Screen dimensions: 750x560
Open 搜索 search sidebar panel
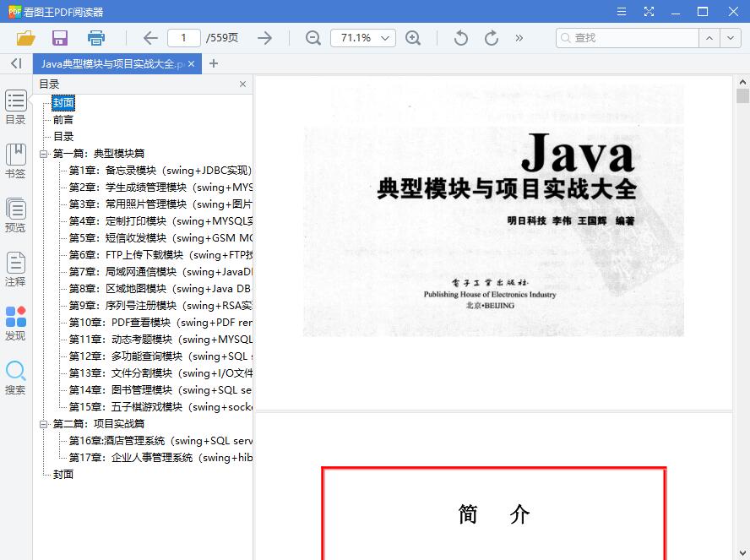tap(15, 378)
